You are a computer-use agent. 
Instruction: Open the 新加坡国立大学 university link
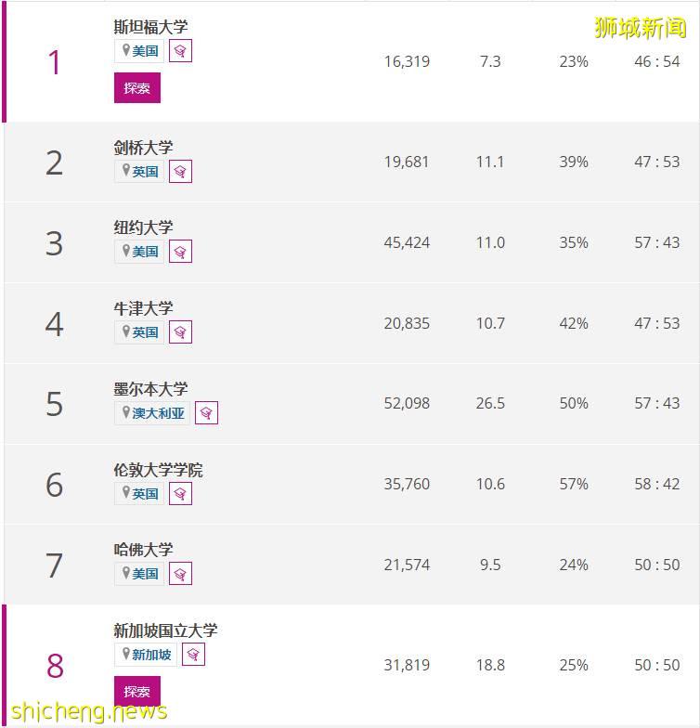coord(165,630)
